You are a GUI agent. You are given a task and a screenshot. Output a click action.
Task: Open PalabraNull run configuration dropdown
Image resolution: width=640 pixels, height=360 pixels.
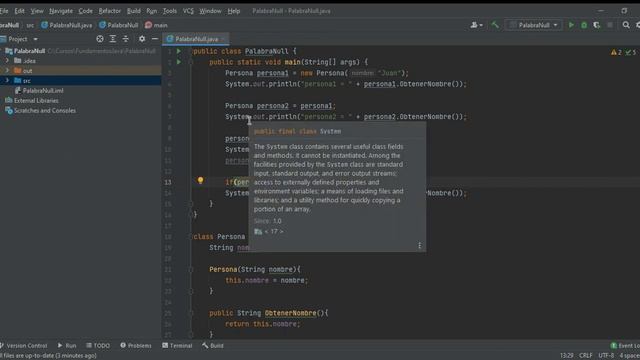[533, 25]
